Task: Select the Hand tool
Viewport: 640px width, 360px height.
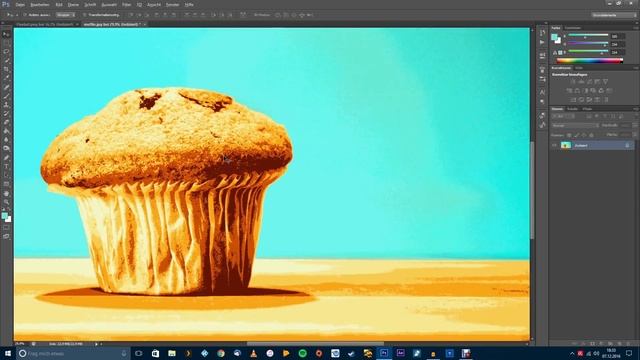Action: (x=7, y=193)
